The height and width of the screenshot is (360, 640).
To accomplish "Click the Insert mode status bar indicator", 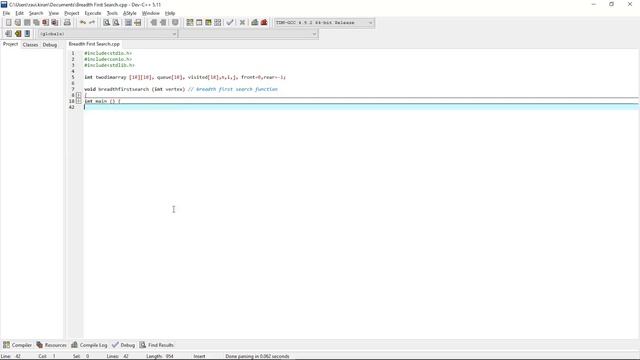I will [199, 356].
